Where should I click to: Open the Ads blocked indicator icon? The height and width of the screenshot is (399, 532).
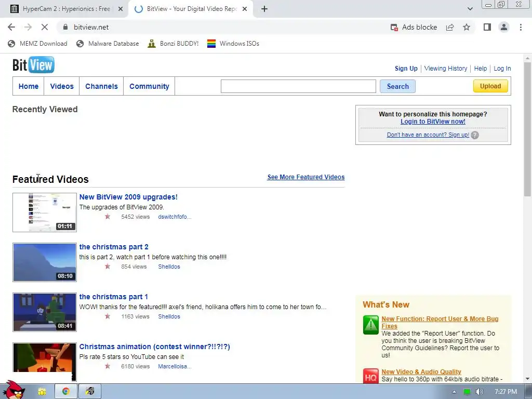[394, 28]
